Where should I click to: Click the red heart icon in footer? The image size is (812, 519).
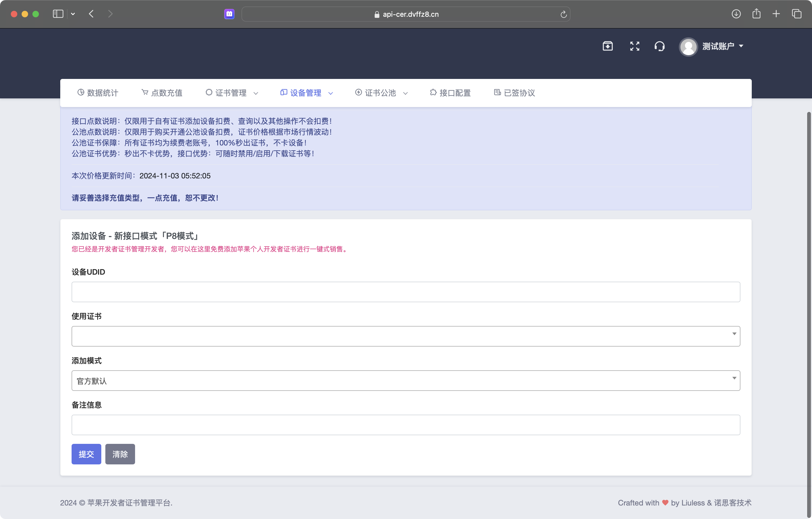[x=665, y=503]
